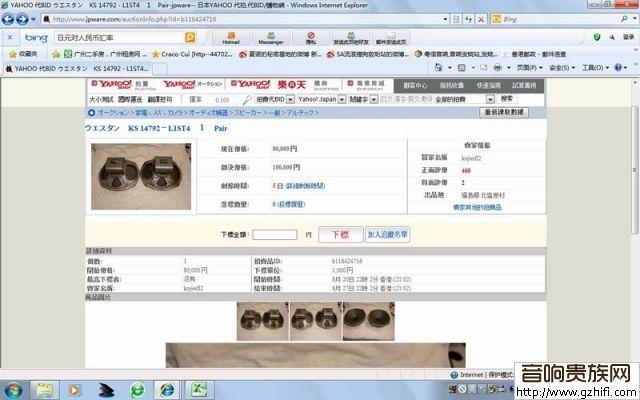This screenshot has width=640, height=400.
Task: Open Messenger from Bing toolbar
Action: pos(271,38)
